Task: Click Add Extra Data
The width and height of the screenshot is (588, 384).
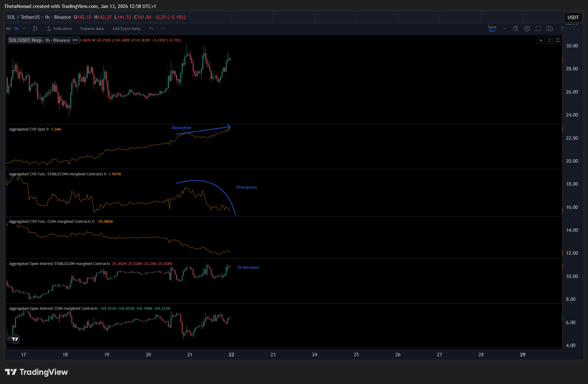Action: tap(126, 28)
